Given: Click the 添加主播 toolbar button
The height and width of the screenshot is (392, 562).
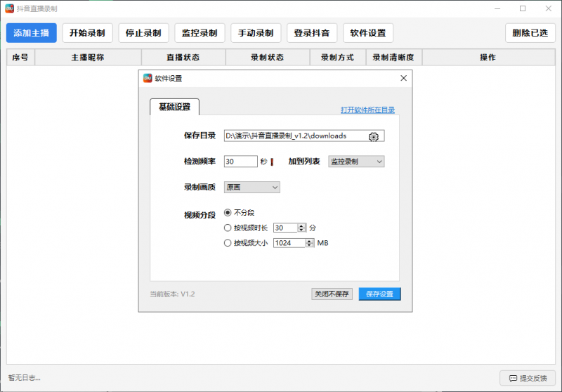Looking at the screenshot, I should (32, 33).
